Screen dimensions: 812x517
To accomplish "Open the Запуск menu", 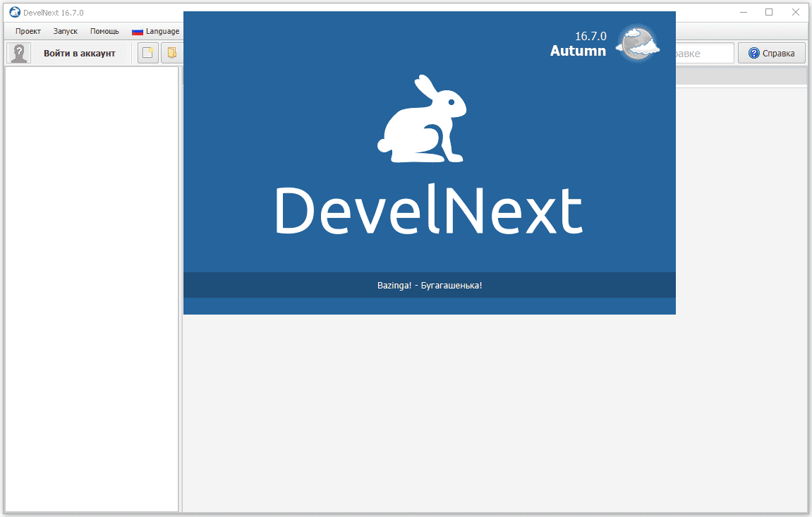I will [65, 31].
